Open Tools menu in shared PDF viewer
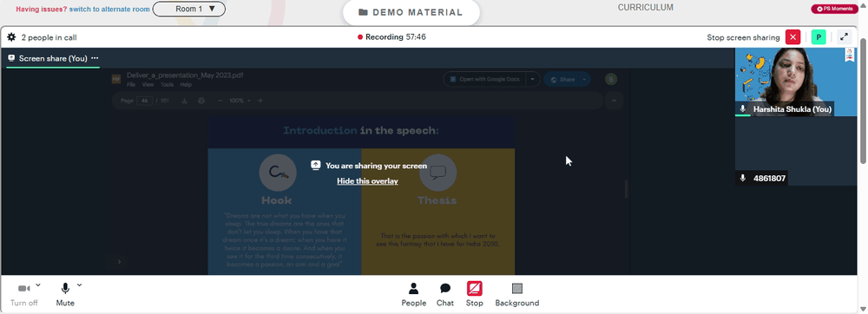 point(168,85)
